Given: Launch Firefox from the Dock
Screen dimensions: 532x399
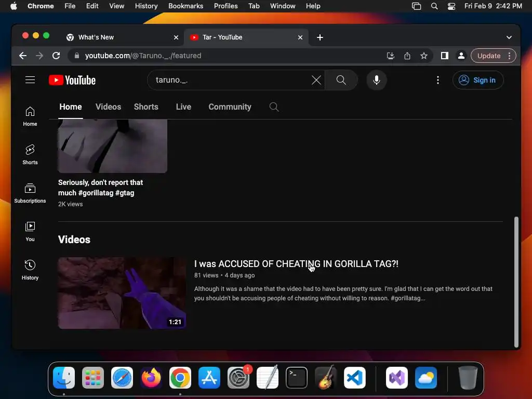Looking at the screenshot, I should pyautogui.click(x=151, y=378).
